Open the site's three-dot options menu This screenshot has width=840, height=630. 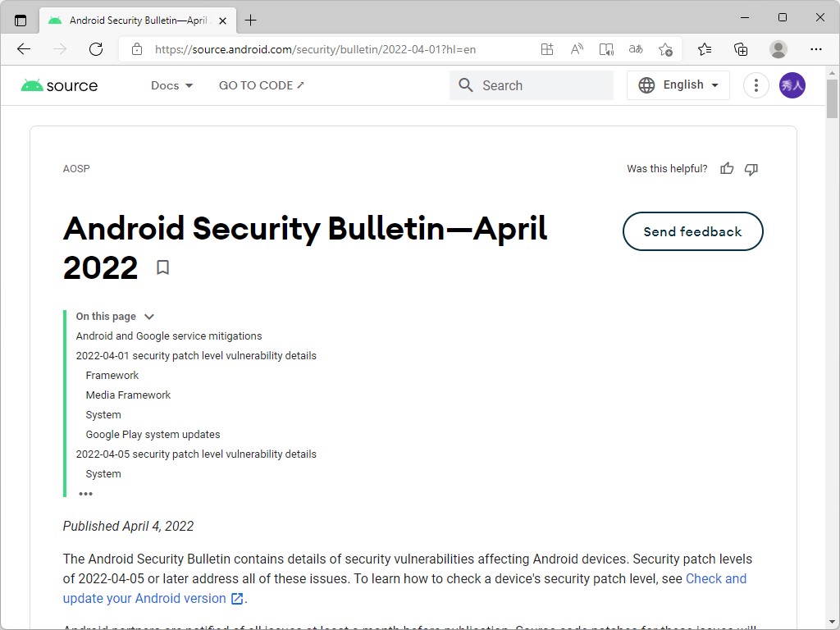click(x=756, y=84)
